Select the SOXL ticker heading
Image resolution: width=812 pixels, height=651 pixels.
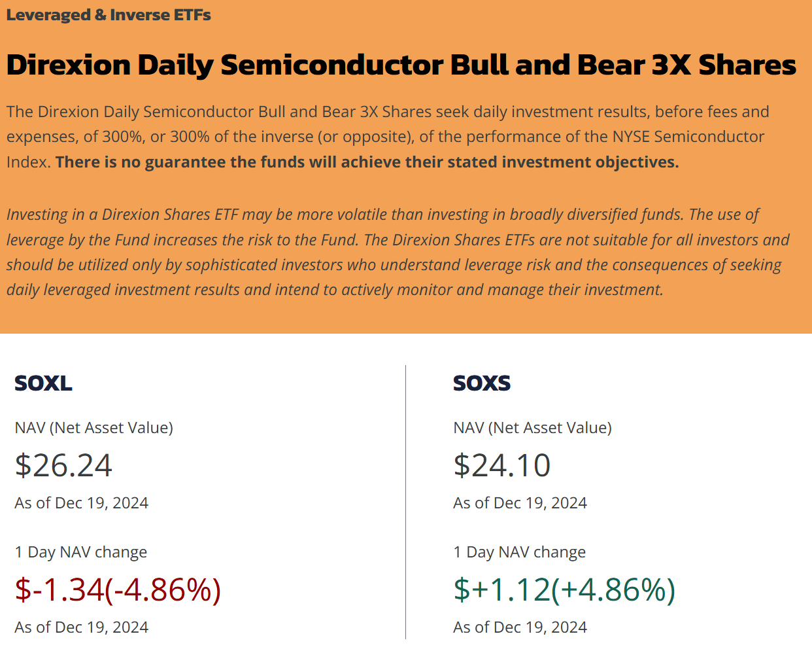pos(43,383)
